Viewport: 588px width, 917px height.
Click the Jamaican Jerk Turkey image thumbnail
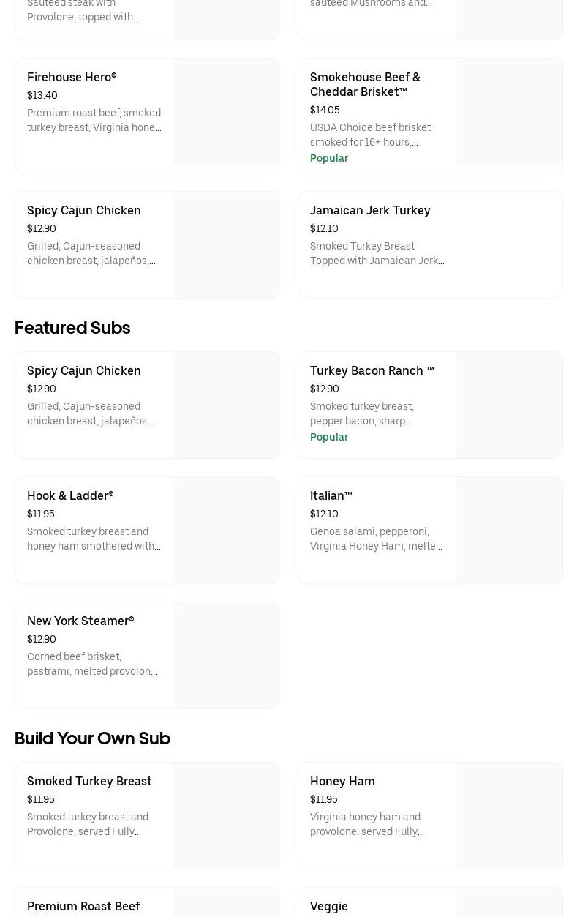(509, 244)
